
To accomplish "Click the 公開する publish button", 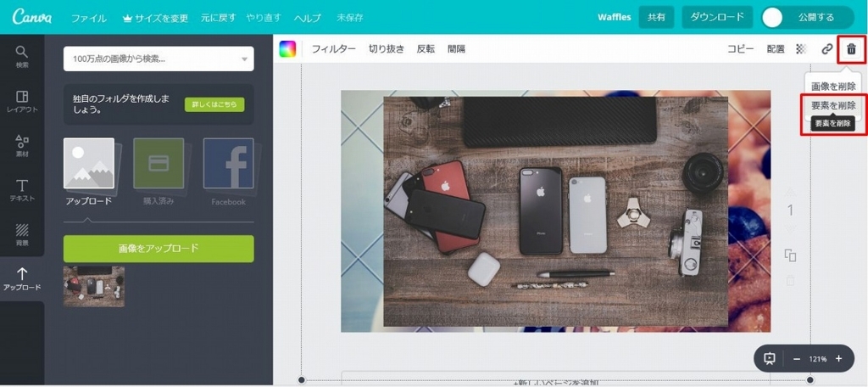I will coord(808,17).
